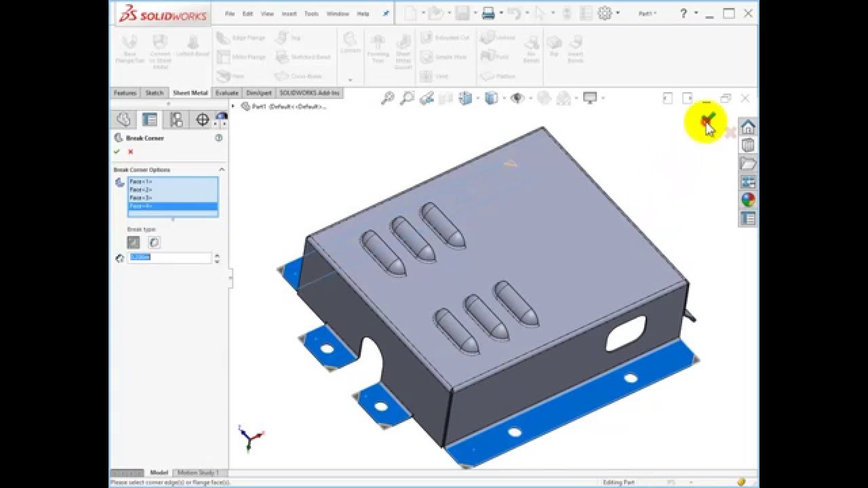Screen dimensions: 868x488
Task: Select the Cross-Break tool
Action: point(298,77)
